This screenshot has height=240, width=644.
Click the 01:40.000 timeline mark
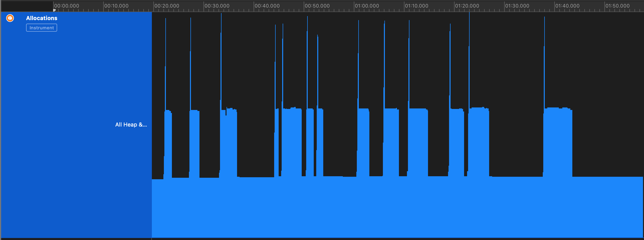(567, 6)
